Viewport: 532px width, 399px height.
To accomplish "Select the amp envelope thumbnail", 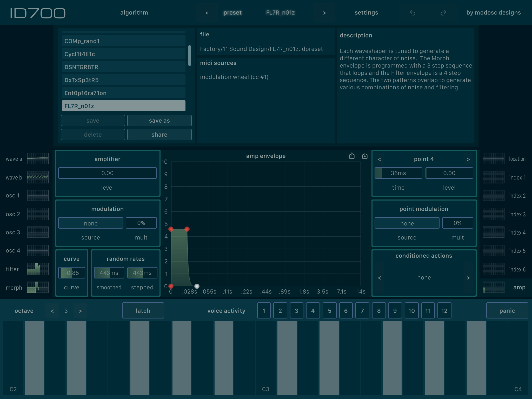I will [493, 288].
